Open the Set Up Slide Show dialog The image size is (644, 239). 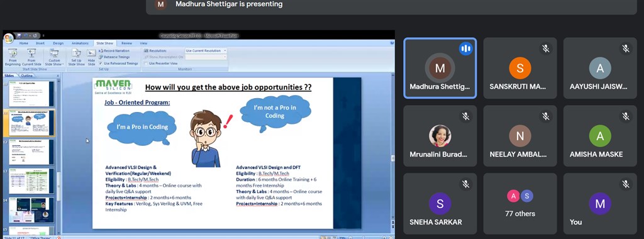pyautogui.click(x=76, y=57)
